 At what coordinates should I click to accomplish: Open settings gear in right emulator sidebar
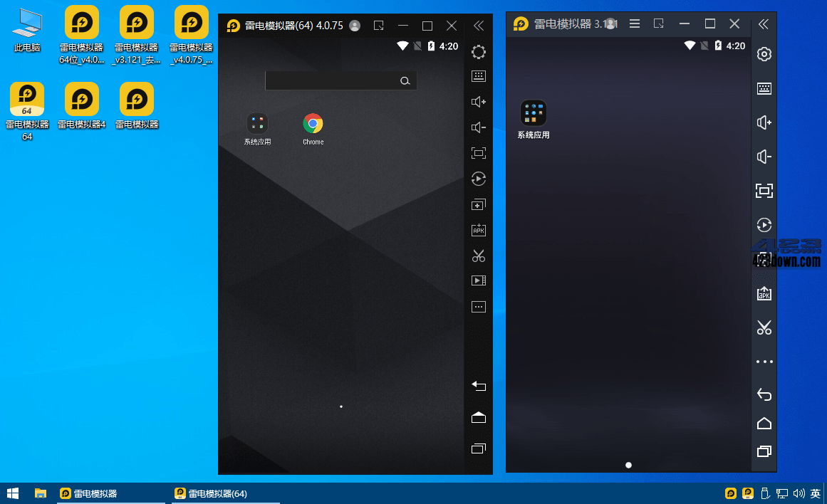tap(764, 54)
